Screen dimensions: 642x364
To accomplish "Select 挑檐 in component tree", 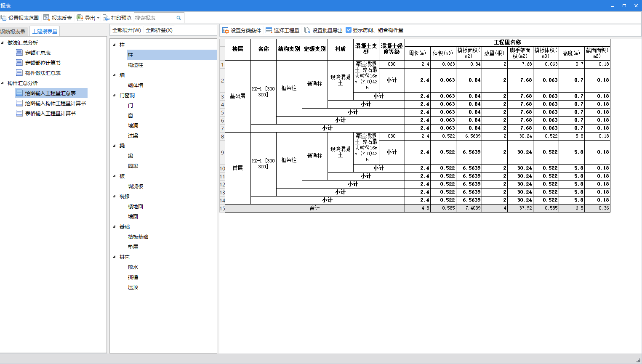I will click(133, 277).
